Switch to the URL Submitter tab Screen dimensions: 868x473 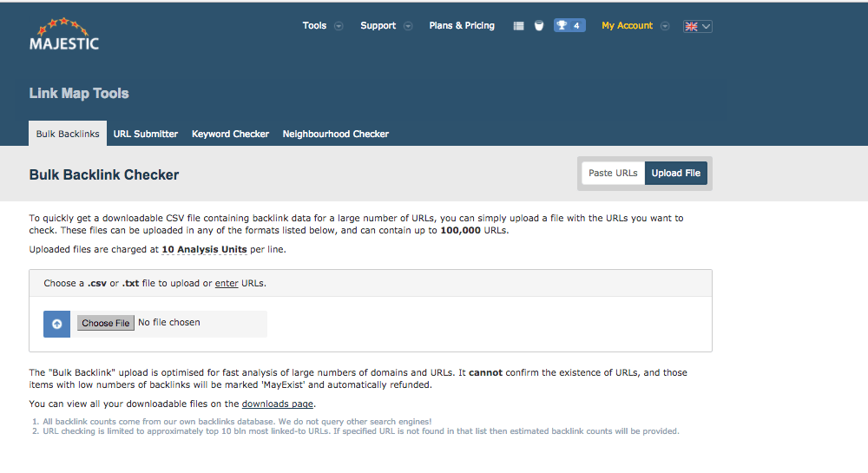(146, 134)
